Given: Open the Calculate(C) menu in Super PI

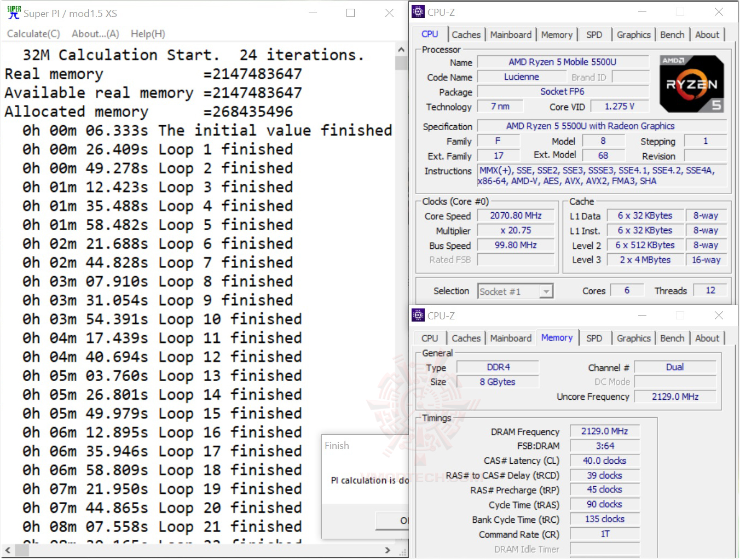Looking at the screenshot, I should (x=33, y=33).
